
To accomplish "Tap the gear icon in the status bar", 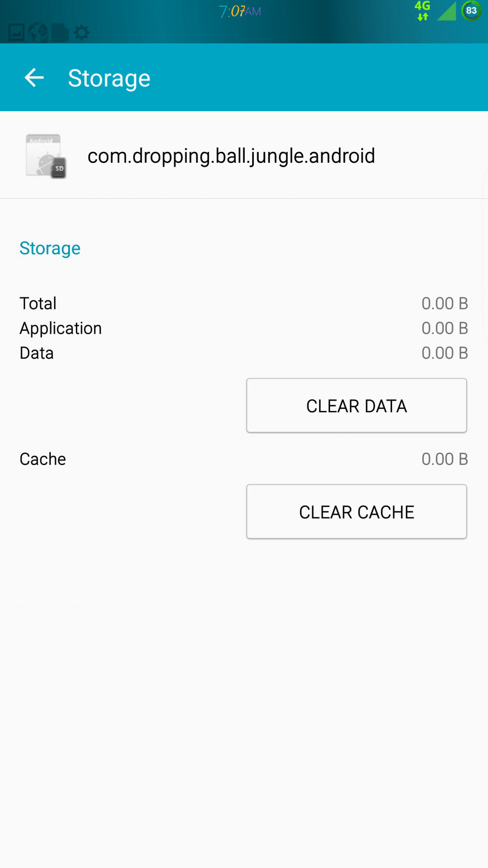I will point(82,33).
